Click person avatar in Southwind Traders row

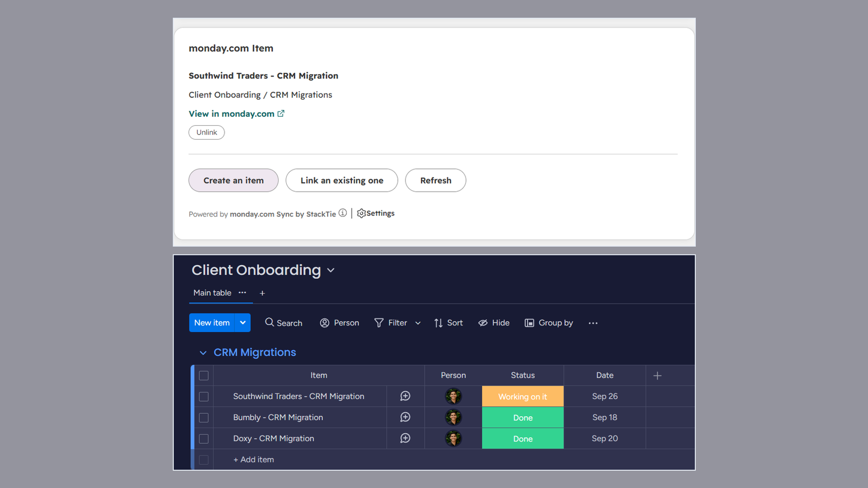[x=453, y=396]
